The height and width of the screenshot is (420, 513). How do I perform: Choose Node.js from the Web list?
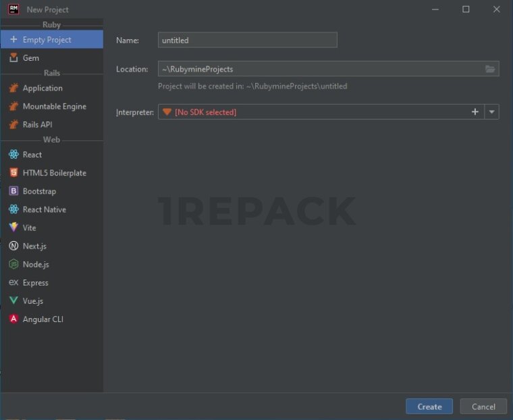pyautogui.click(x=35, y=265)
